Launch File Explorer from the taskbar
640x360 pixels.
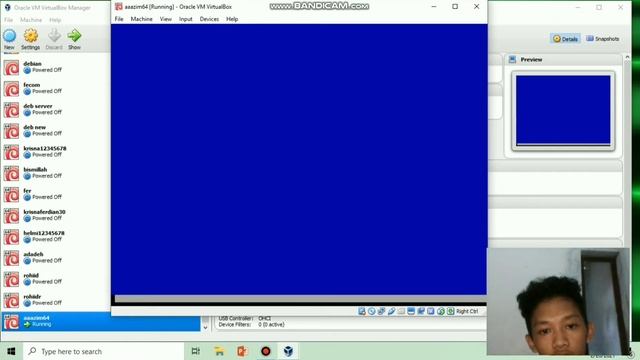[x=219, y=351]
